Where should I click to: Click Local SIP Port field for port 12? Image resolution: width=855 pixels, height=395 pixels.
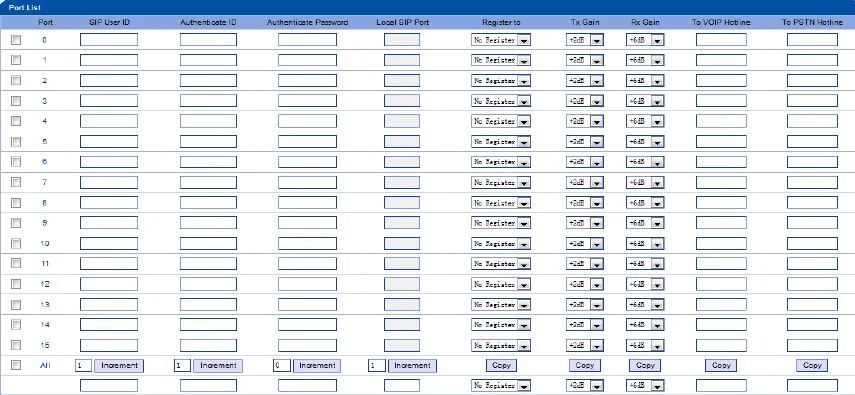click(x=402, y=284)
